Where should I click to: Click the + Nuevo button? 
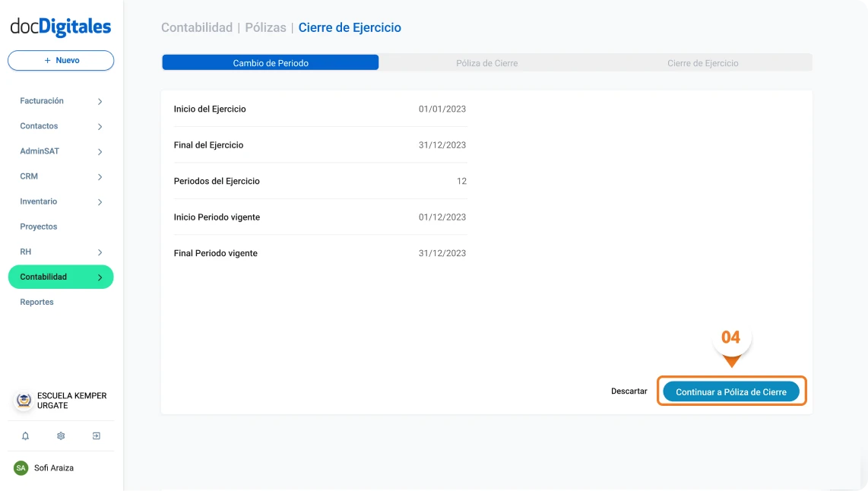click(x=60, y=60)
